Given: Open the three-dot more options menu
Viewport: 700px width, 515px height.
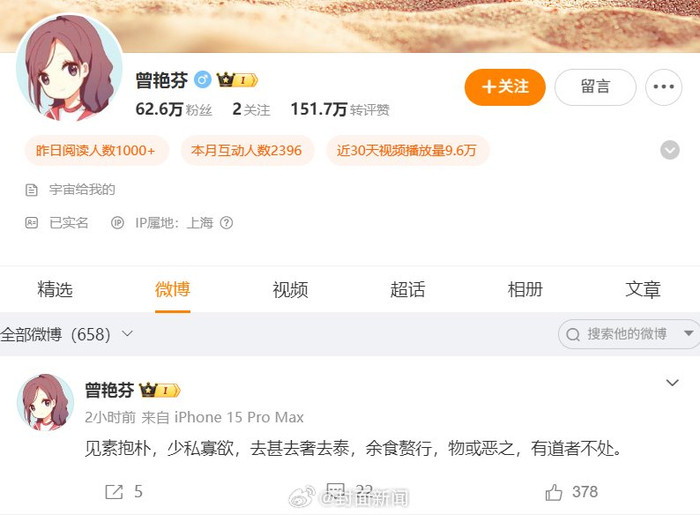Looking at the screenshot, I should (663, 87).
